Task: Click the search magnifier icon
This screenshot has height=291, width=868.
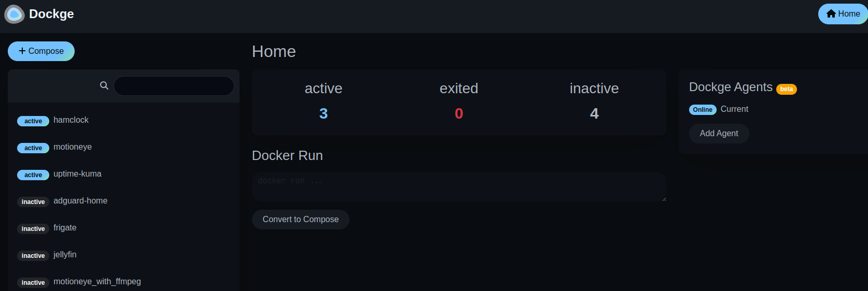Action: pyautogui.click(x=104, y=85)
